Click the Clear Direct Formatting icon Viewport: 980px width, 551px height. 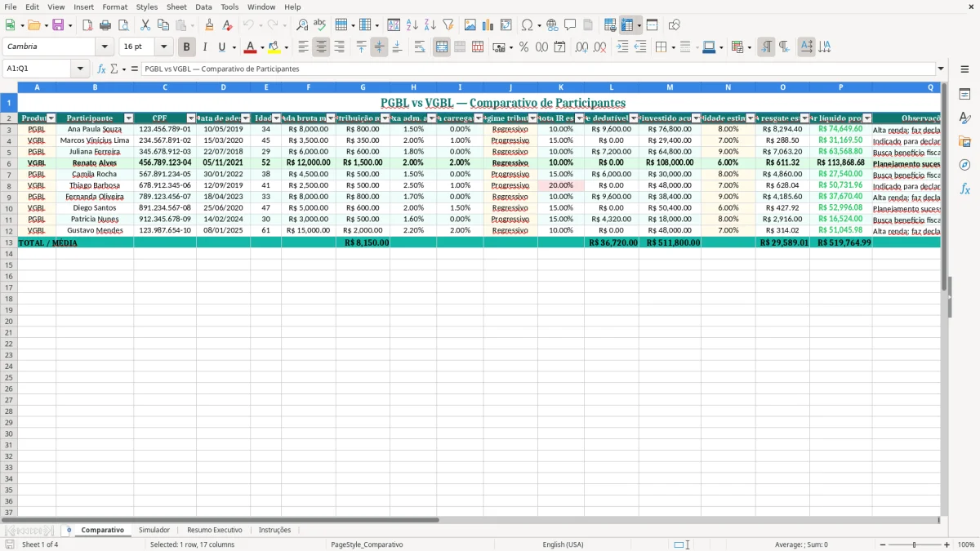click(x=226, y=25)
